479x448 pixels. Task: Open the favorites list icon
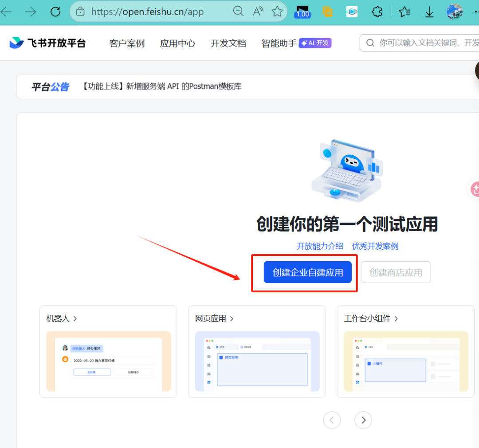[x=404, y=12]
